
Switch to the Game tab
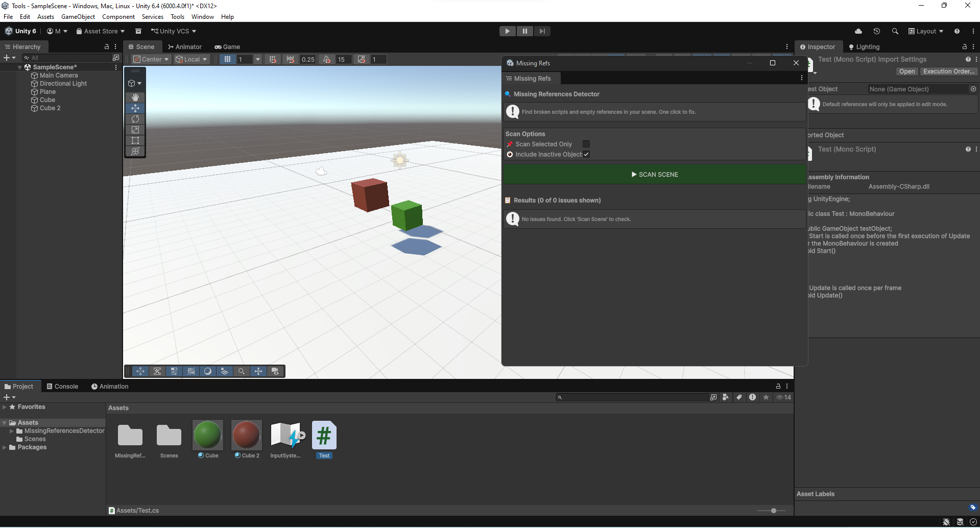(x=227, y=46)
